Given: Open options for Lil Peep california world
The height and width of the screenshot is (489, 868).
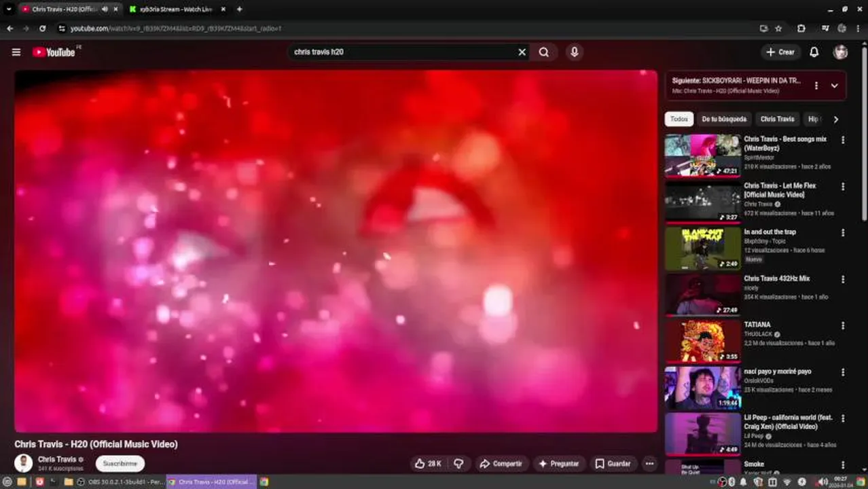Looking at the screenshot, I should click(x=843, y=418).
